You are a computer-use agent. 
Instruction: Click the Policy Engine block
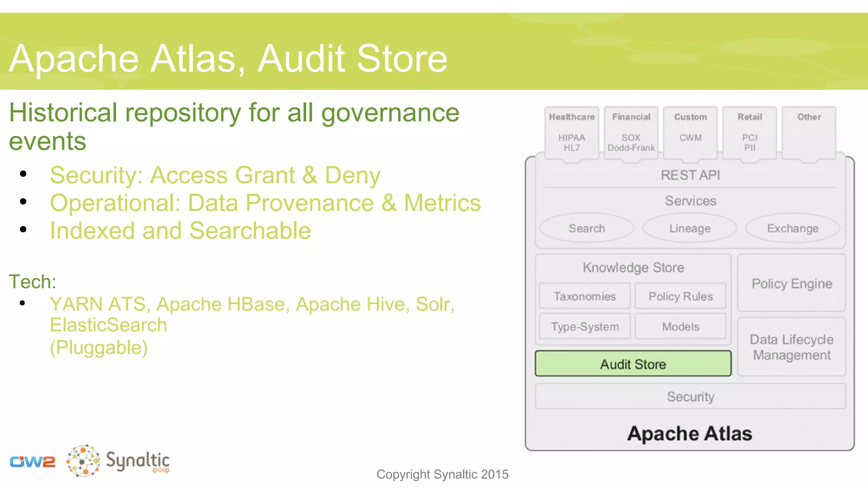tap(792, 283)
